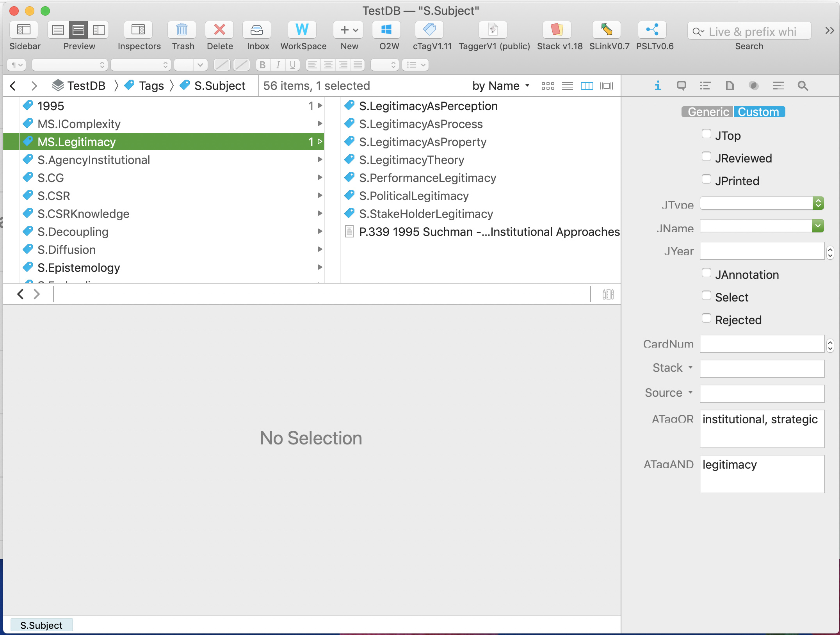Enable the JTop checkbox
The image size is (840, 635).
pos(706,134)
